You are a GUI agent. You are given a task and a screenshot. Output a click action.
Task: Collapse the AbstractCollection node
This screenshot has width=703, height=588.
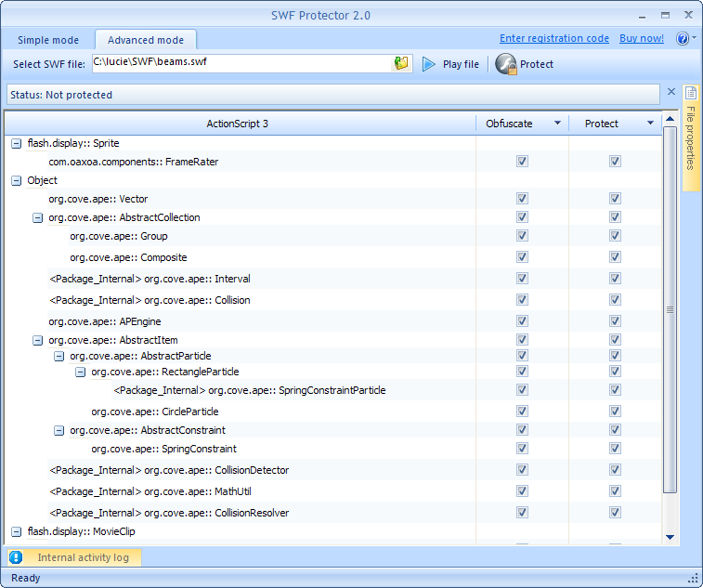pyautogui.click(x=38, y=218)
